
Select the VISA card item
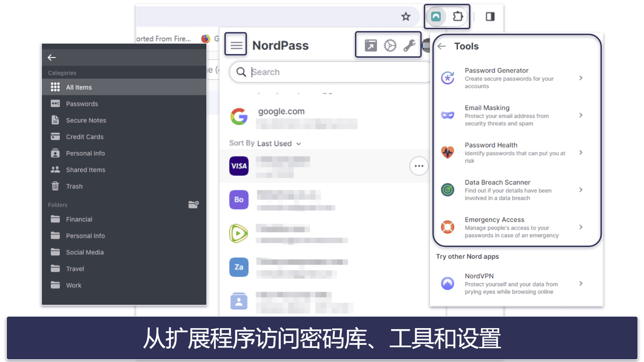point(326,166)
